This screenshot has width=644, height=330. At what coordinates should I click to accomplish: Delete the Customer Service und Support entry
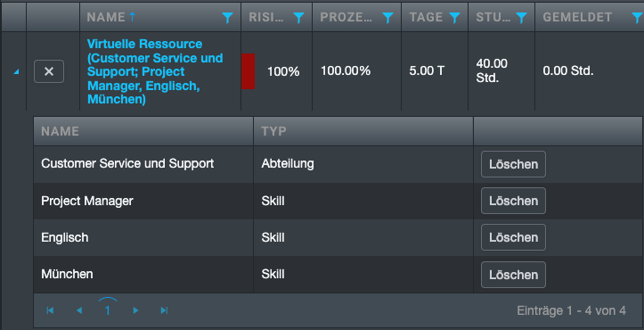pos(513,164)
